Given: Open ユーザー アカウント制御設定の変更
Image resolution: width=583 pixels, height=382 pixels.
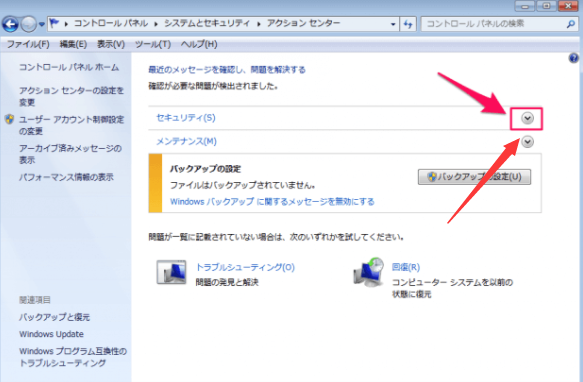Looking at the screenshot, I should point(71,125).
